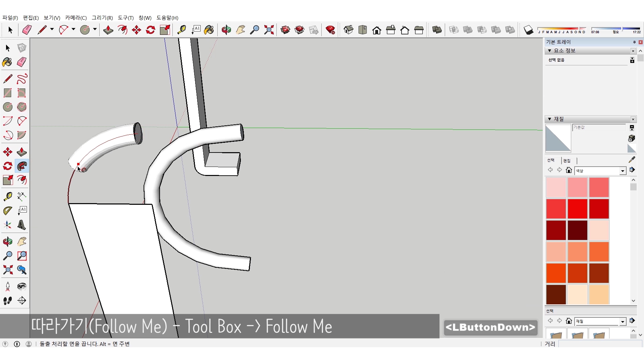Click the materials home button
644x362 pixels.
point(569,170)
